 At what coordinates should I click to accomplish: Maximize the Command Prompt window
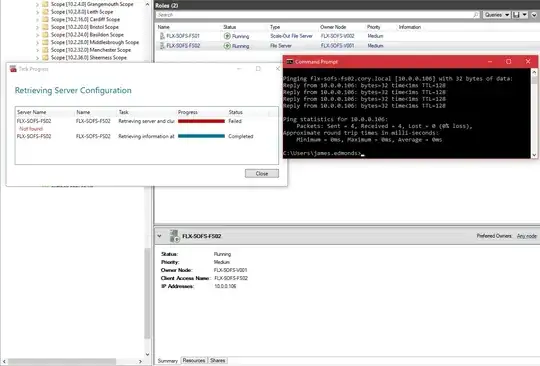click(508, 62)
